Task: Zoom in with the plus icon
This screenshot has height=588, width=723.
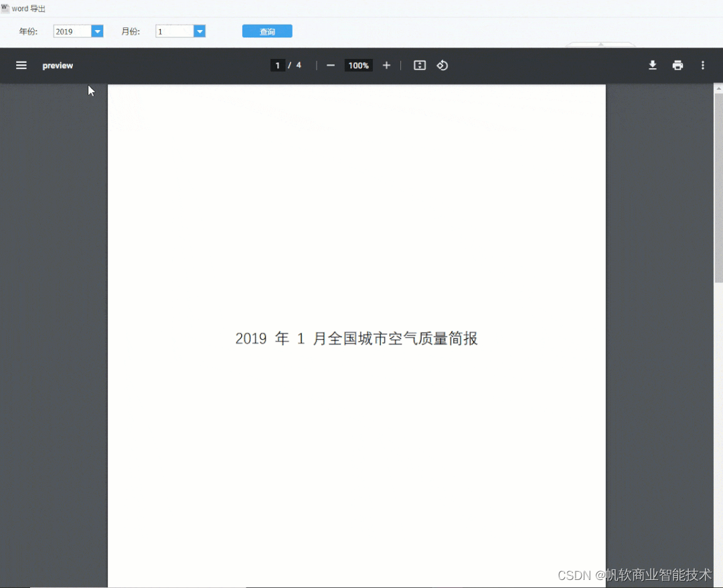Action: pyautogui.click(x=386, y=66)
